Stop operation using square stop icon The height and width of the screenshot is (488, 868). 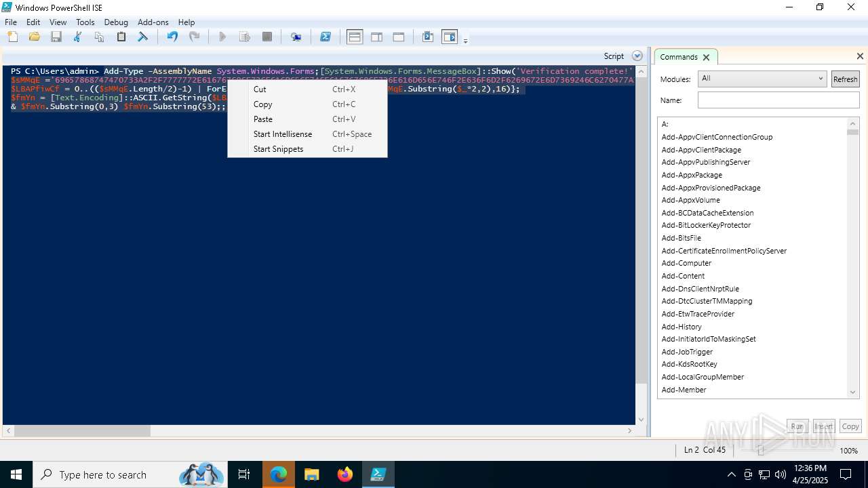click(267, 37)
